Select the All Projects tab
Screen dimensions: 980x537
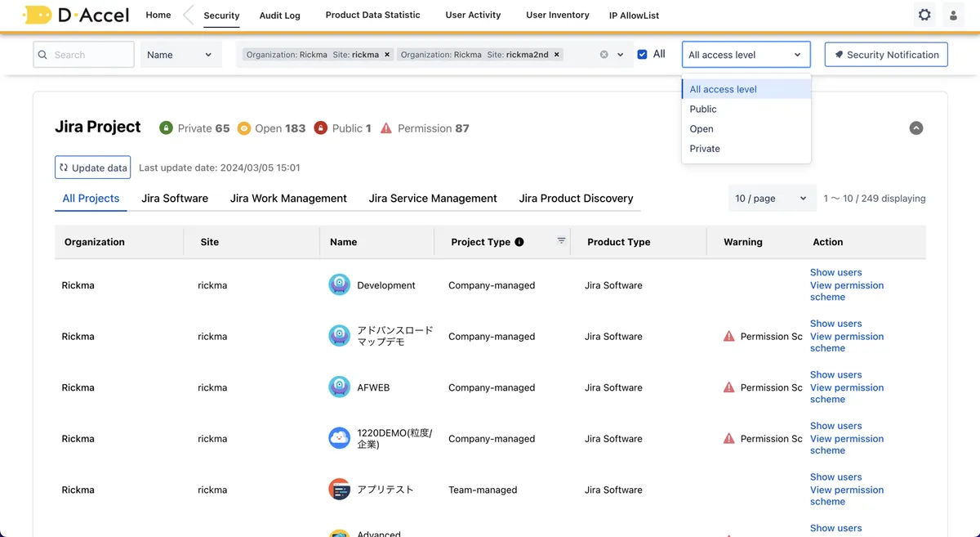tap(91, 199)
